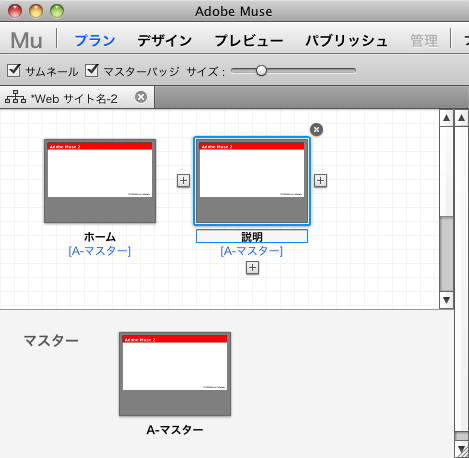Toggle the マスターバッジ checkbox
469x458 pixels.
click(x=91, y=70)
